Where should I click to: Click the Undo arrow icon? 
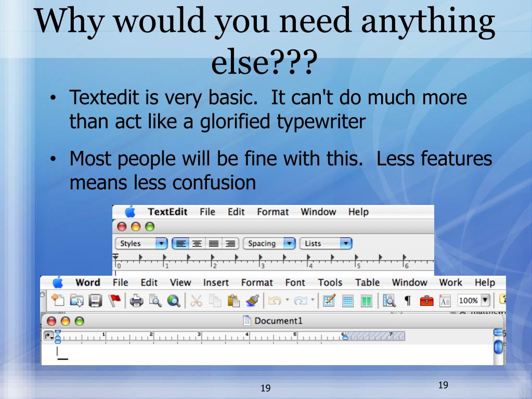274,301
